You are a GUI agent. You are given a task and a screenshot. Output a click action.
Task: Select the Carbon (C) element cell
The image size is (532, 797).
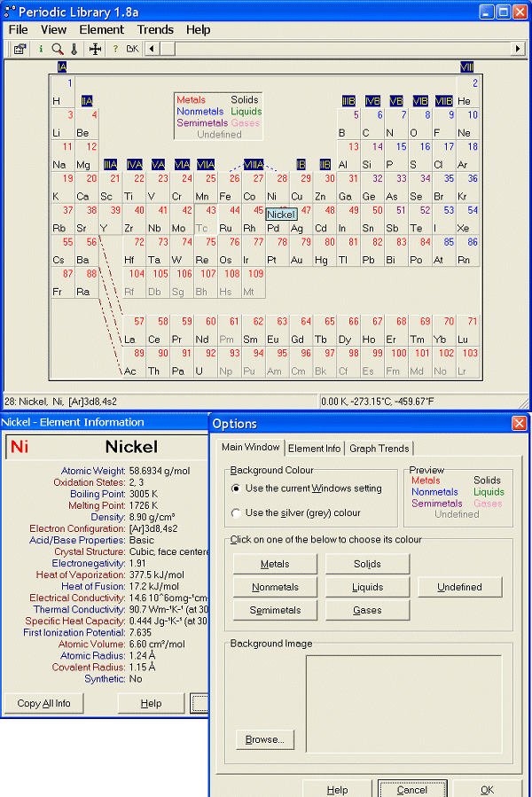click(372, 124)
